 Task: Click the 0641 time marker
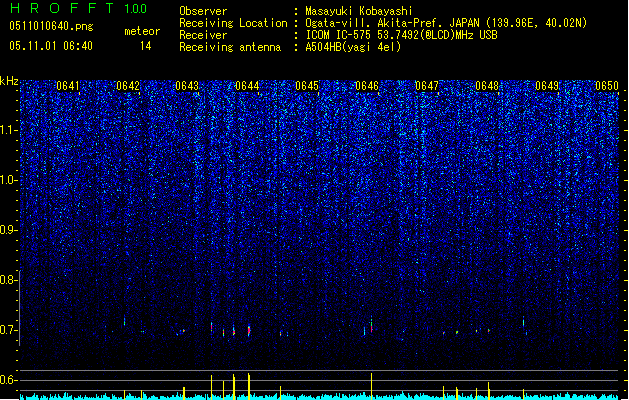68,86
